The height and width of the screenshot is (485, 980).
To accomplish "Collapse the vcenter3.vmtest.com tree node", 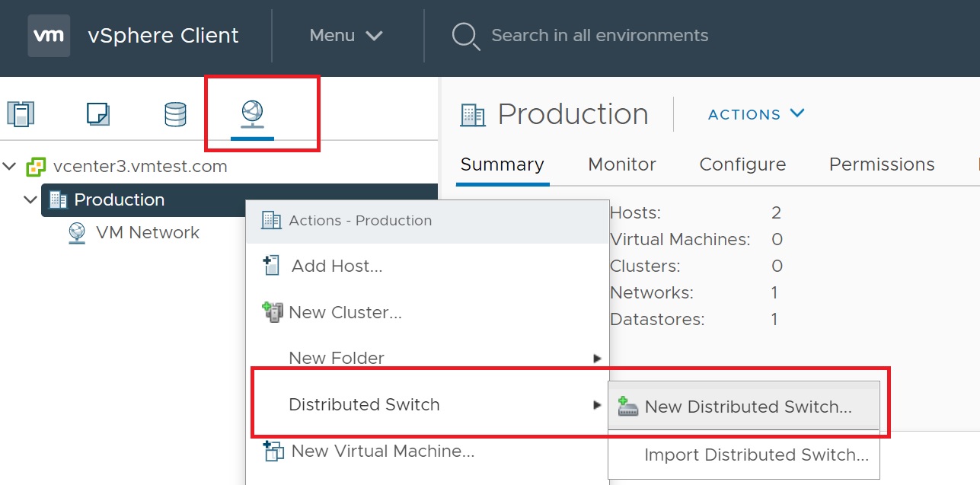I will pos(10,166).
